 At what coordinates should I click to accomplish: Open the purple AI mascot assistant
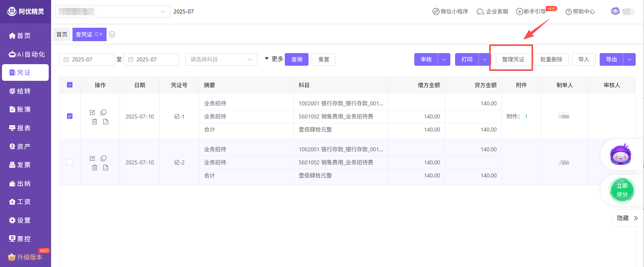620,154
